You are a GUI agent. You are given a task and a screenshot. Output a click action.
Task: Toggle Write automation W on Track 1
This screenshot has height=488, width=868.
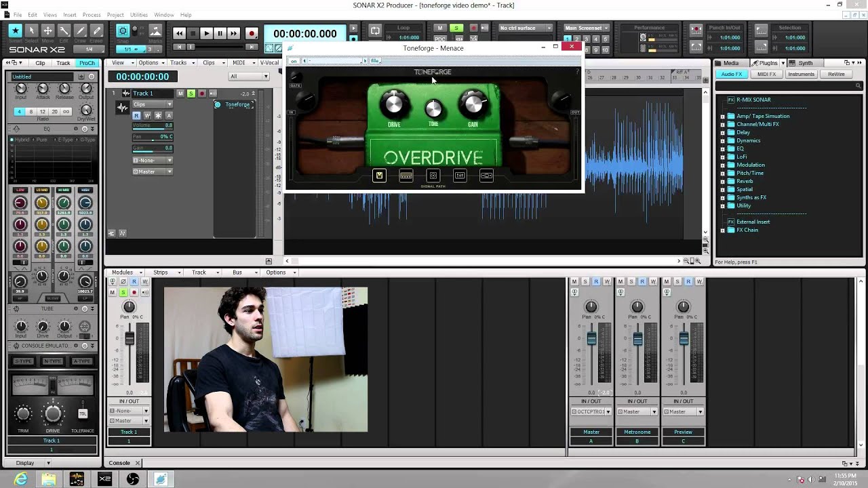coord(147,116)
